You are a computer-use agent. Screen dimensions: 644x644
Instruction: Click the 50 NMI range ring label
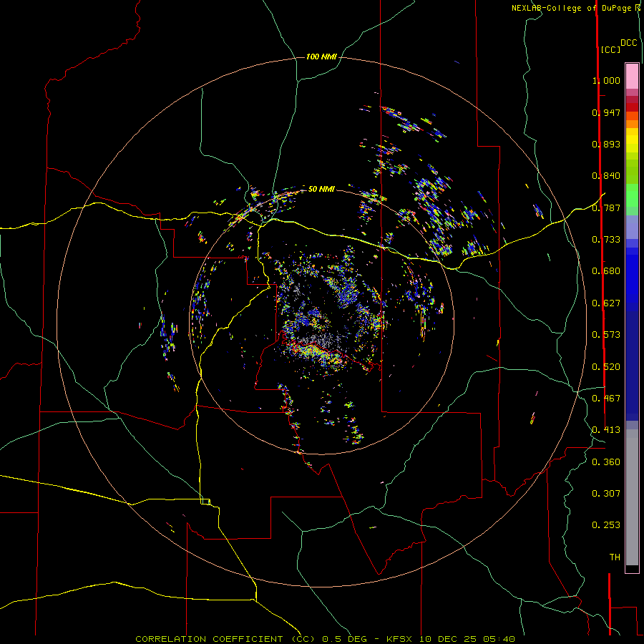click(321, 189)
